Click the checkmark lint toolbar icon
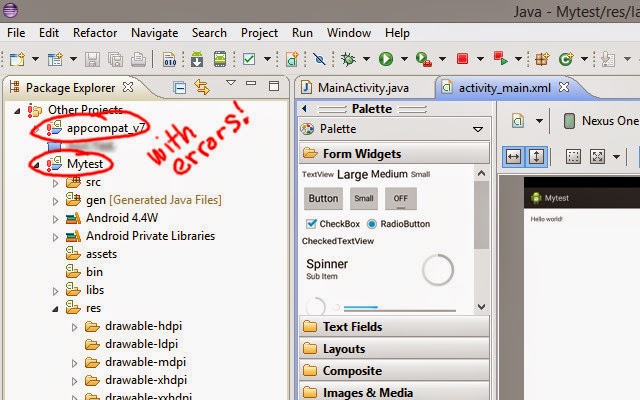640x400 pixels. tap(249, 59)
